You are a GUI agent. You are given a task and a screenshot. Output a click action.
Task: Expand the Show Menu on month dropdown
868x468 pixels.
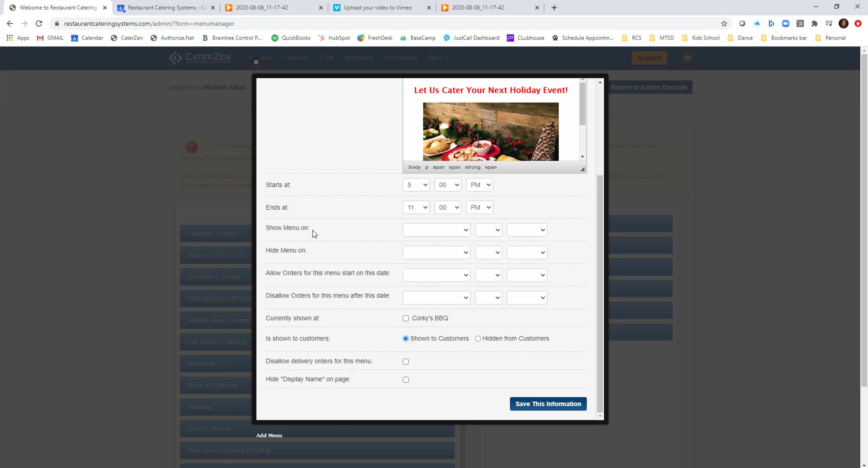point(437,230)
